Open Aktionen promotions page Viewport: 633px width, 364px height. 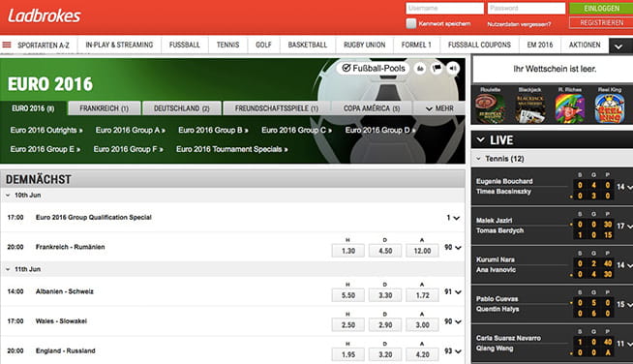click(x=585, y=45)
